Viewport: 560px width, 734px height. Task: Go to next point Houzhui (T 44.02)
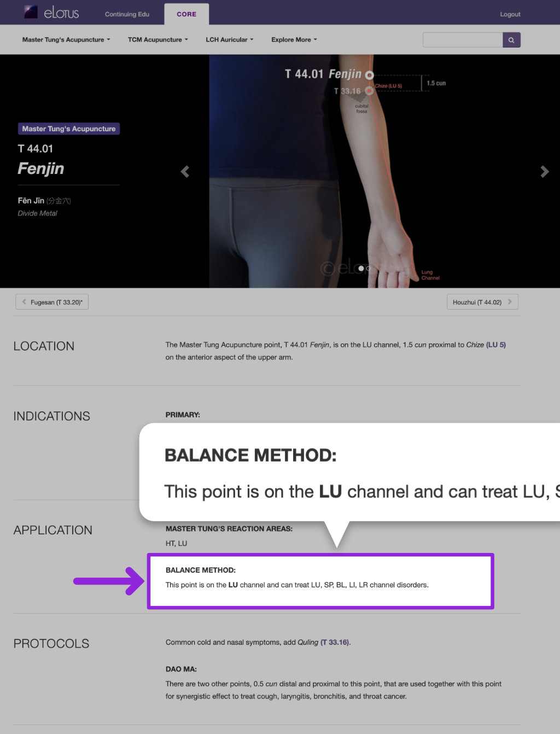click(x=482, y=302)
